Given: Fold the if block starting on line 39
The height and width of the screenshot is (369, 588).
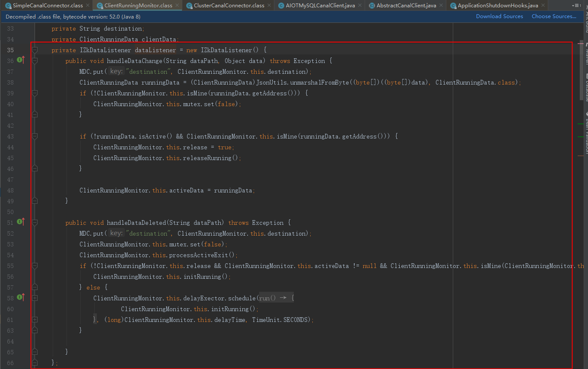Looking at the screenshot, I should (35, 93).
